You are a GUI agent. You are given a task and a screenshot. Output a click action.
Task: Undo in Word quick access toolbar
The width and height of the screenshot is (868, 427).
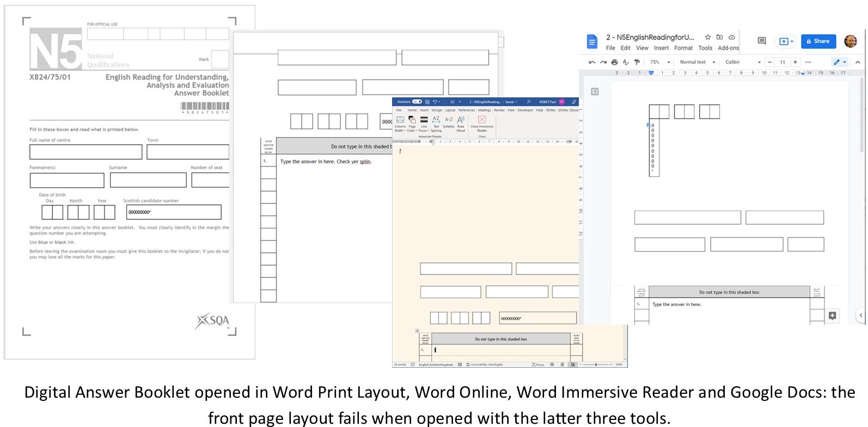(435, 102)
